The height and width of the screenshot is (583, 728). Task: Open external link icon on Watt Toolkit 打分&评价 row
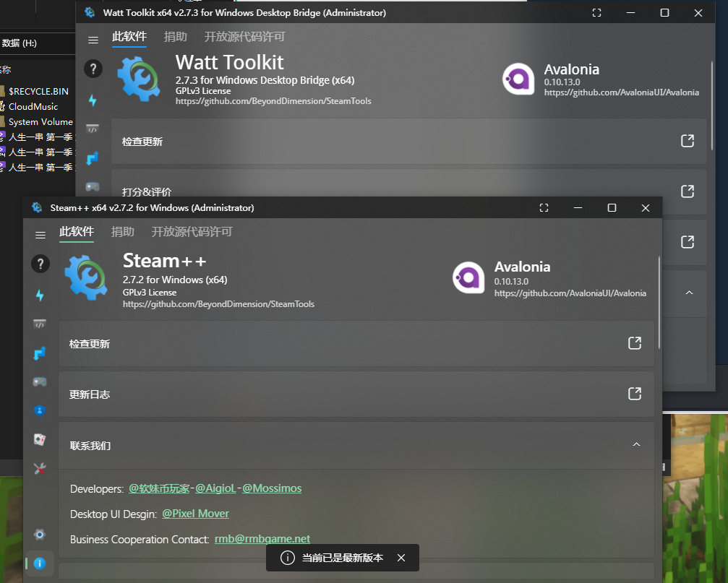tap(688, 191)
